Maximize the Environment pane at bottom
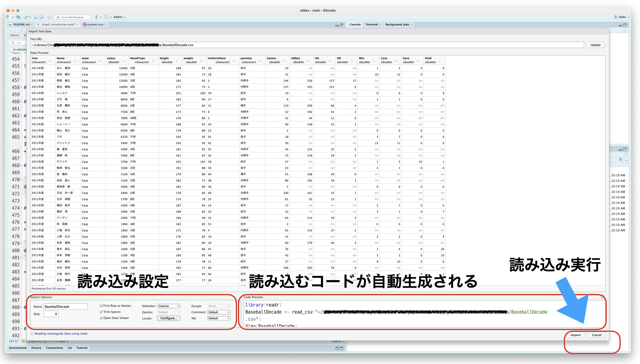Viewport: 640px width, 364px height. (341, 348)
